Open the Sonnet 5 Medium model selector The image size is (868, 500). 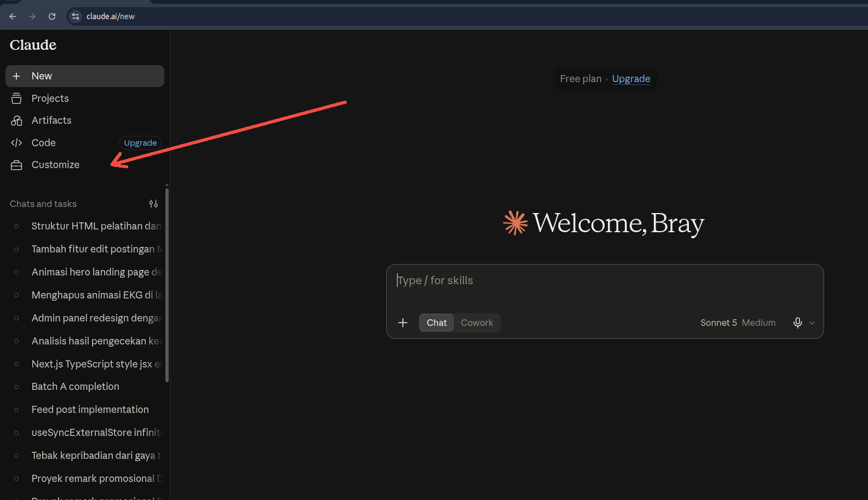tap(738, 323)
